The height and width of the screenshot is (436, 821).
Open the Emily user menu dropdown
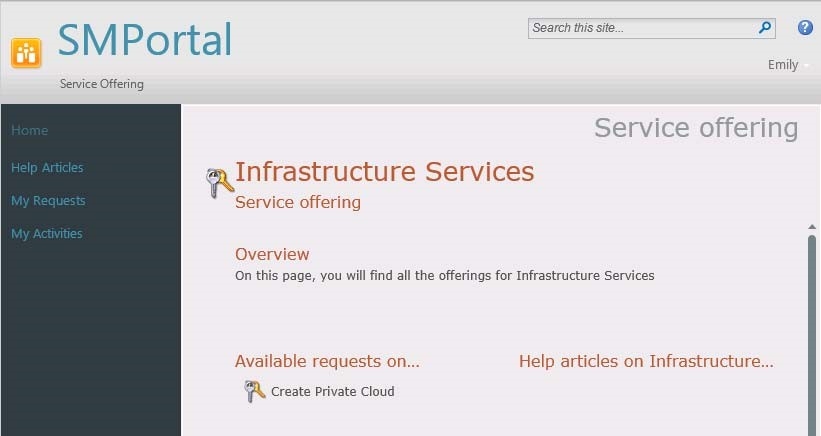[x=788, y=65]
